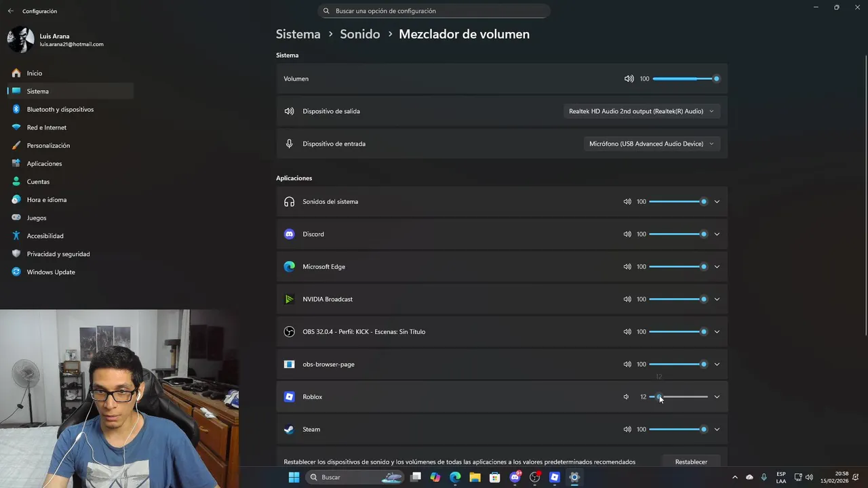The image size is (868, 488).
Task: Open Windows Update section
Action: tap(70, 272)
